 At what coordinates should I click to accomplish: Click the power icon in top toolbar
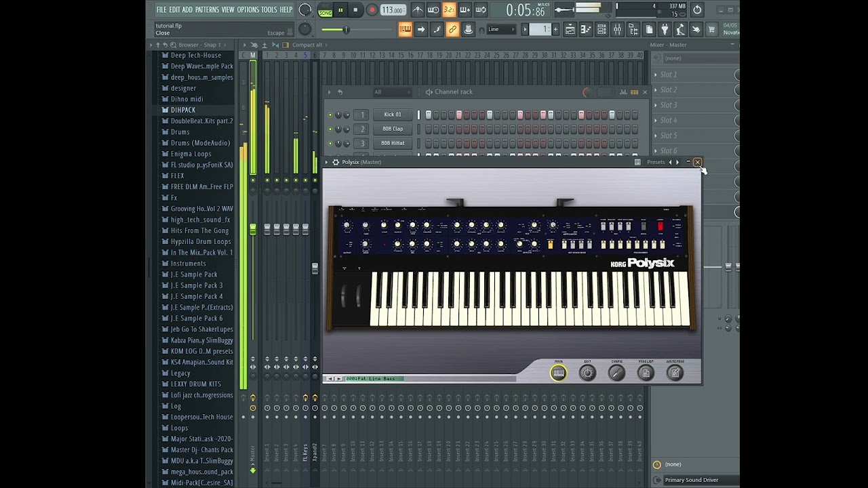[x=697, y=10]
